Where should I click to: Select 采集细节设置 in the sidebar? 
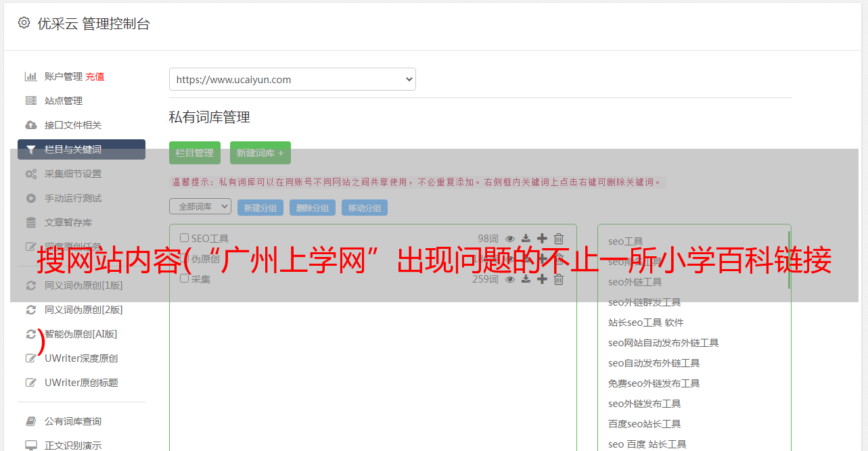click(x=73, y=174)
